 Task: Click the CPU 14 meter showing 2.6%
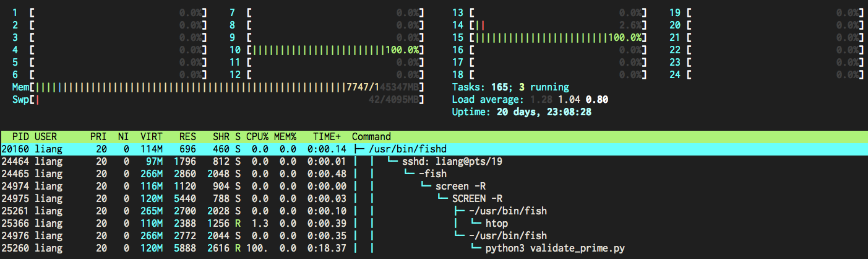[550, 25]
